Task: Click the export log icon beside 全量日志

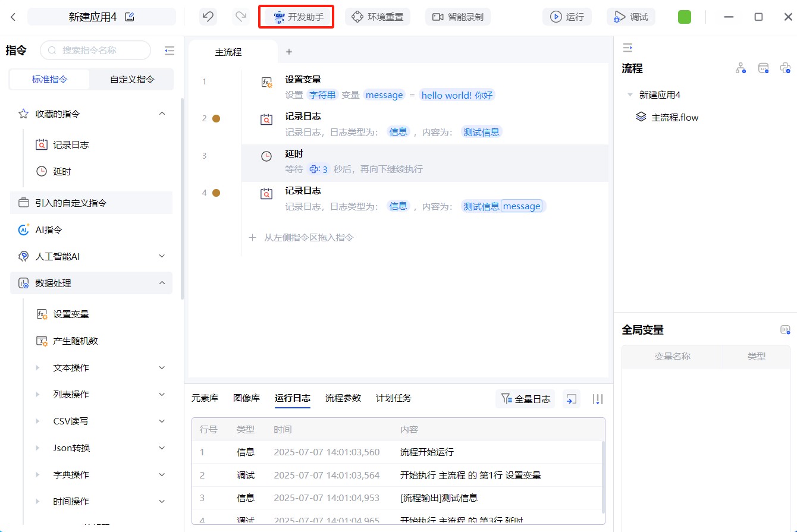Action: (571, 399)
